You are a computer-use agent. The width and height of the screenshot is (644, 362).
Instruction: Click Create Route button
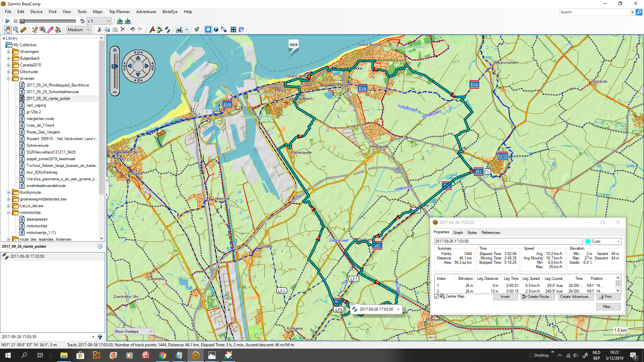(538, 297)
